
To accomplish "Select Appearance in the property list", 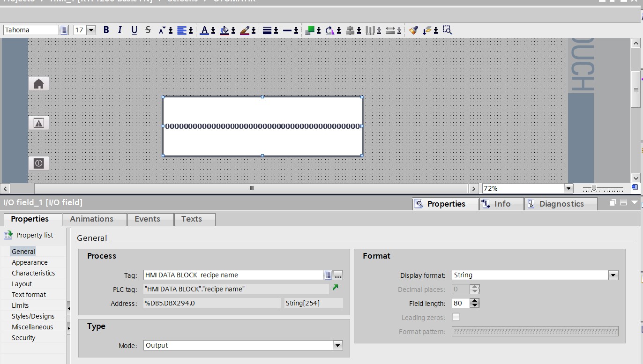I will (30, 262).
